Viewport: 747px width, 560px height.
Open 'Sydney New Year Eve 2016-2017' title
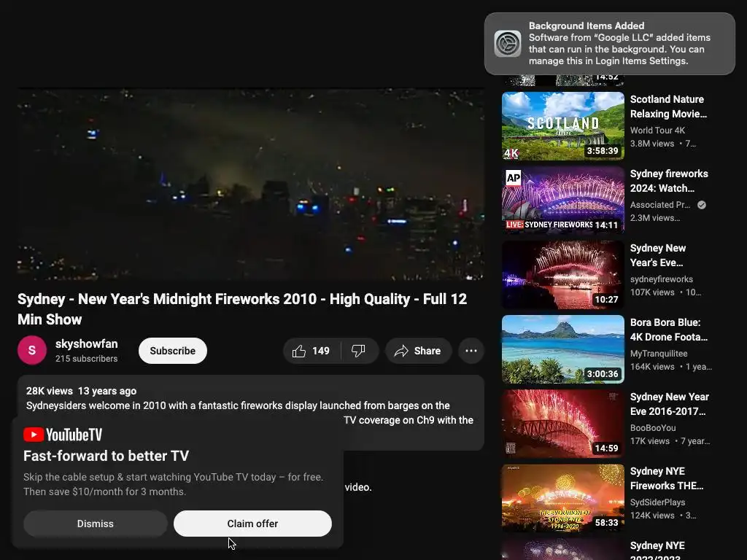tap(670, 404)
